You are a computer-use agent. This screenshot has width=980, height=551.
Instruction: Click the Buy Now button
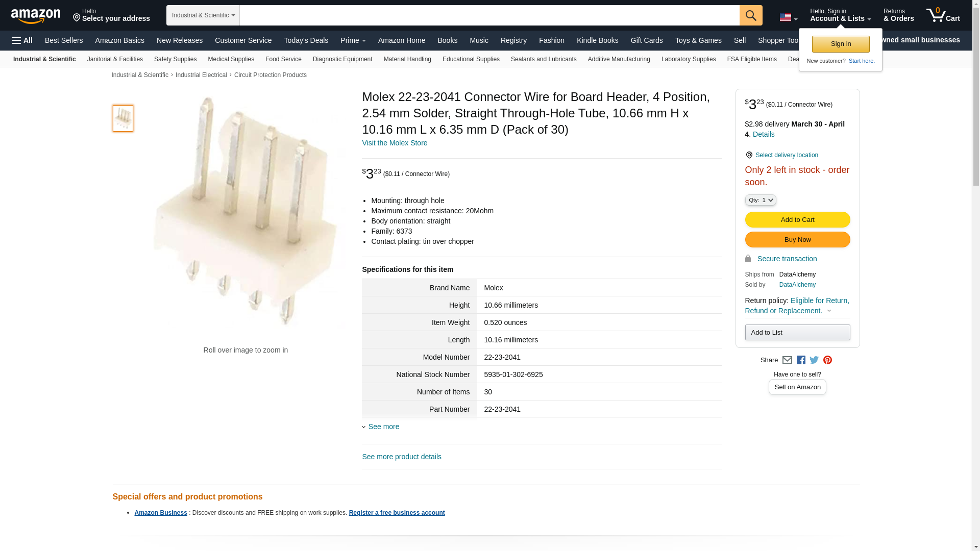click(x=797, y=239)
